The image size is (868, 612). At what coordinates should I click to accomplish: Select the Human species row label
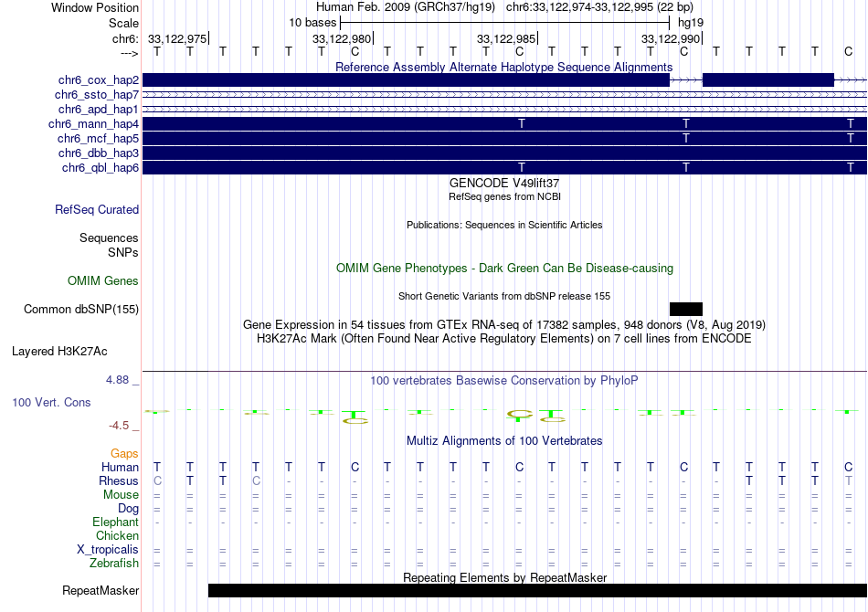coord(120,467)
